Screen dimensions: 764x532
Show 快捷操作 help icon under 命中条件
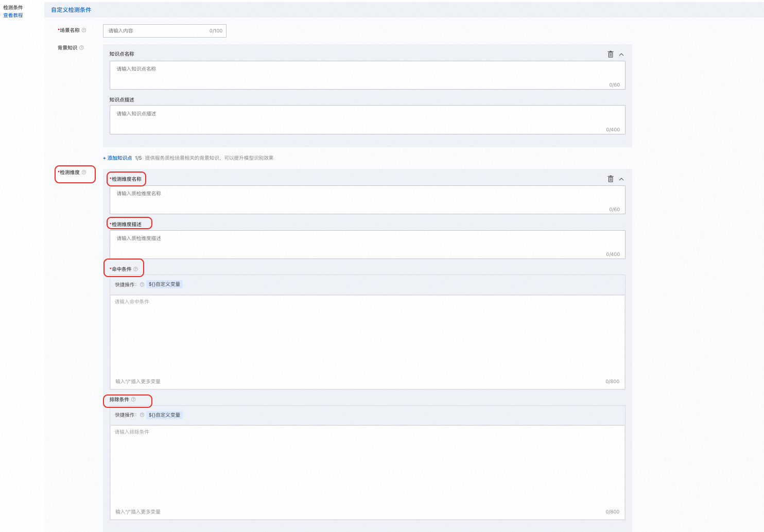[x=142, y=284]
